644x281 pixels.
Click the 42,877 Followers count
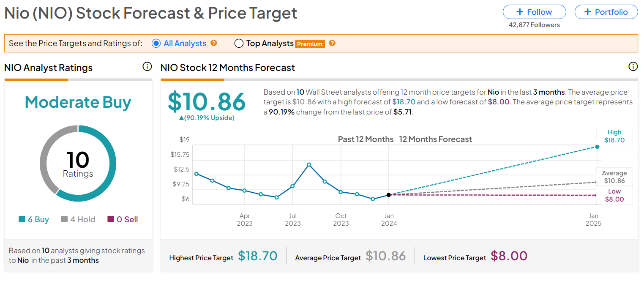534,25
